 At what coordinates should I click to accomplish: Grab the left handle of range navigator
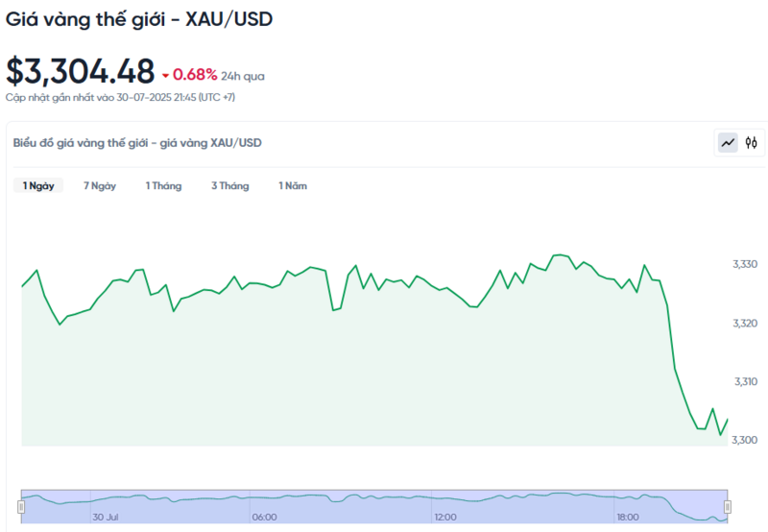pyautogui.click(x=21, y=506)
